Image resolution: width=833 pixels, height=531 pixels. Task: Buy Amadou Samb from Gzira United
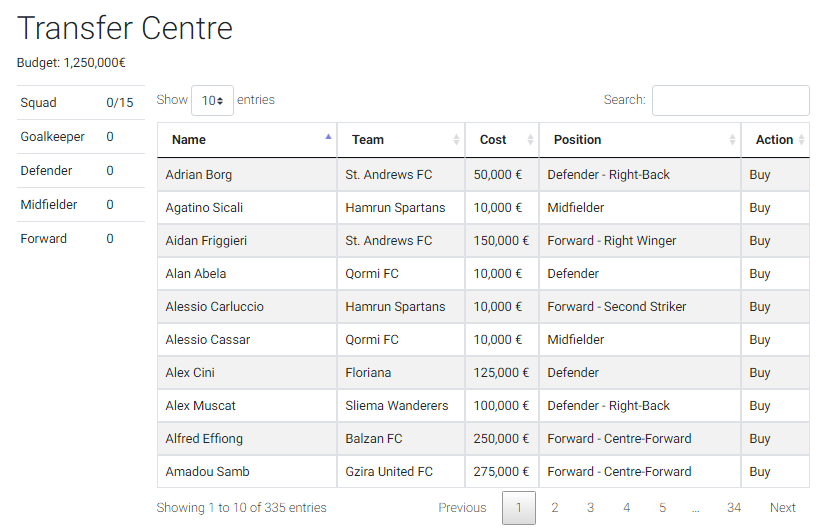760,472
